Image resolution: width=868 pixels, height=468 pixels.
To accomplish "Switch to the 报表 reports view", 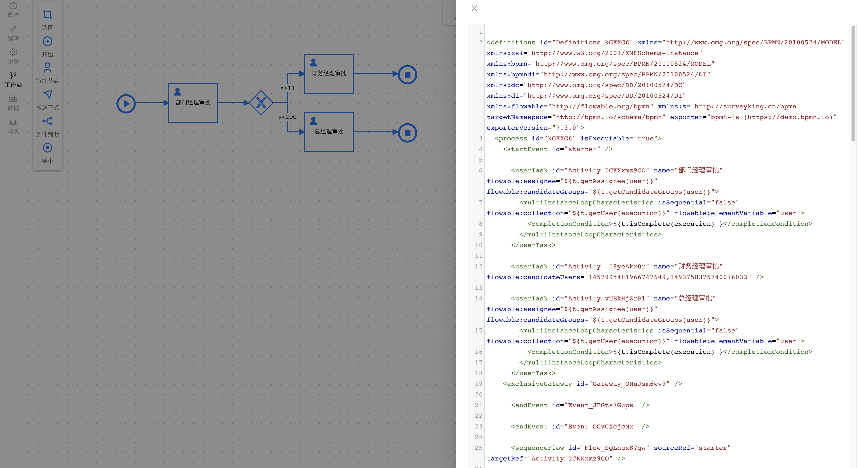I will pyautogui.click(x=13, y=126).
